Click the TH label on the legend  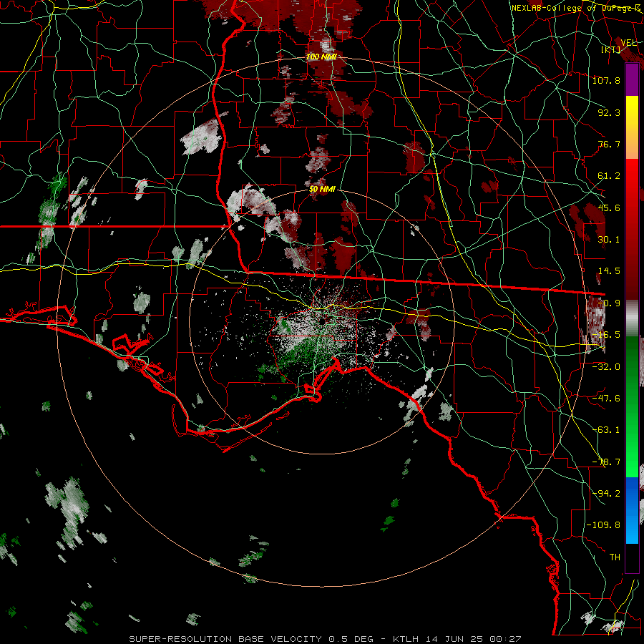coord(615,557)
